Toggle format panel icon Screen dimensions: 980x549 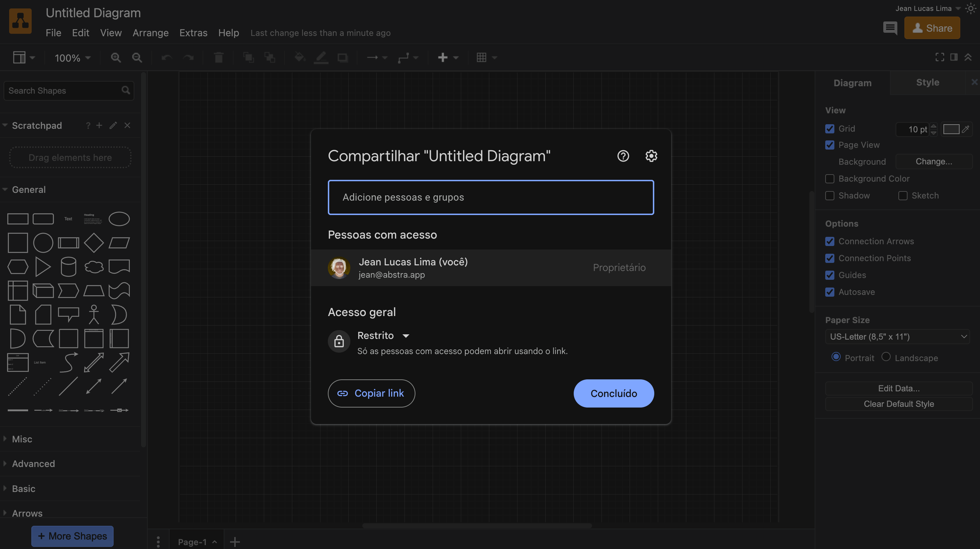click(954, 57)
